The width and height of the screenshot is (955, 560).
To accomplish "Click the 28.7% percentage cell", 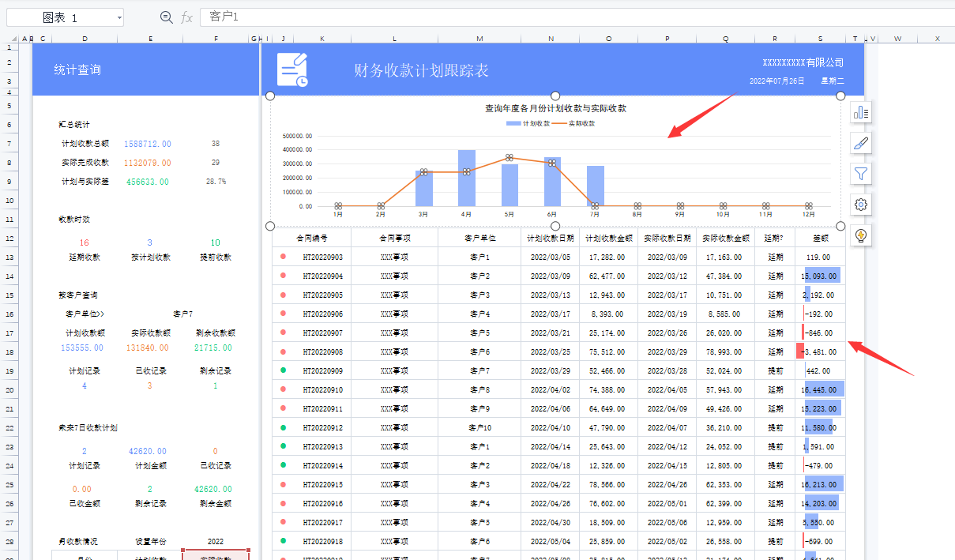I will (x=216, y=182).
